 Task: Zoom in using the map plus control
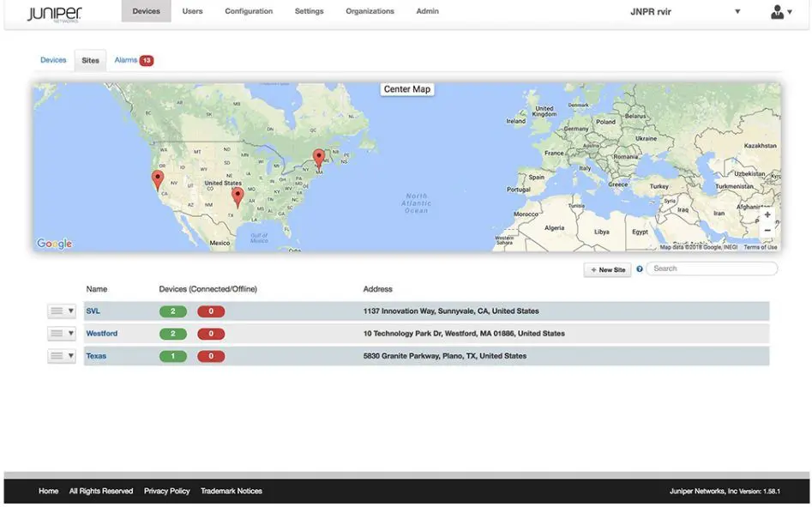click(x=767, y=214)
